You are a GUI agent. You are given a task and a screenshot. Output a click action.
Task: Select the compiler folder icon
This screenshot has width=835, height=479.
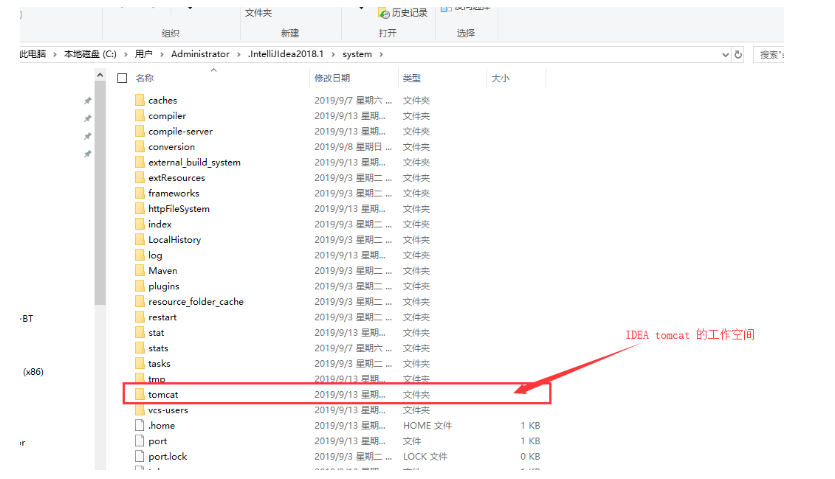pos(140,116)
